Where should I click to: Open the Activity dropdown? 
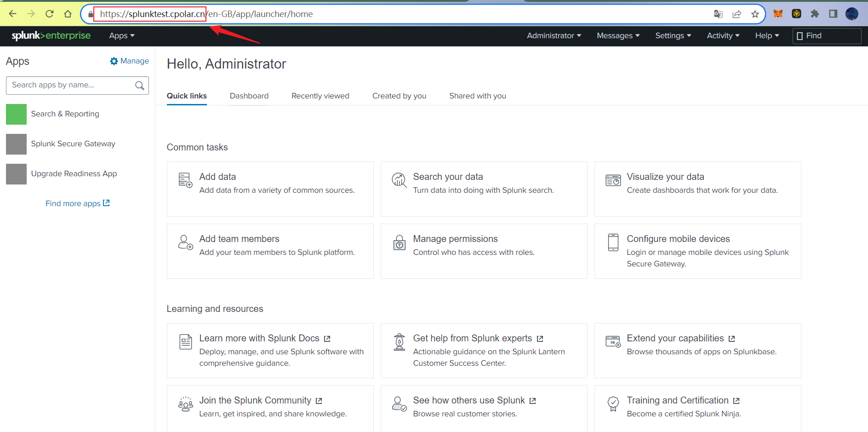point(723,36)
